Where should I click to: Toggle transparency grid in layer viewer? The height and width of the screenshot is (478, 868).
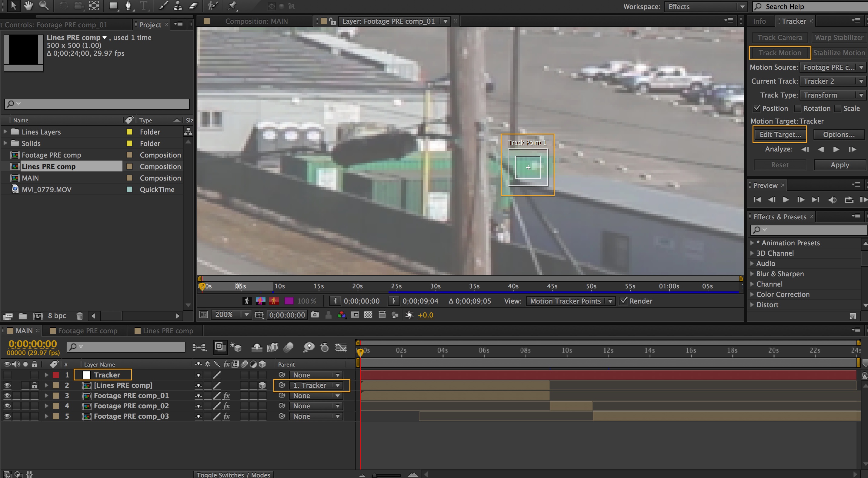click(368, 315)
